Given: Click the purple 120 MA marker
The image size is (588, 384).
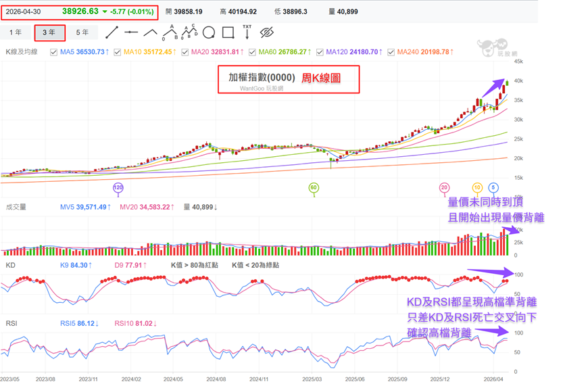Looking at the screenshot, I should click(118, 187).
